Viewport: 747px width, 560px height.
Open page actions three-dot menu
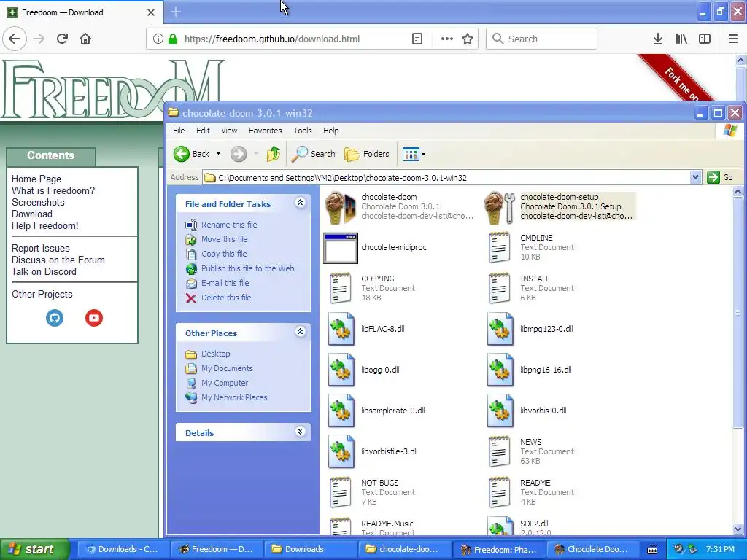[447, 39]
